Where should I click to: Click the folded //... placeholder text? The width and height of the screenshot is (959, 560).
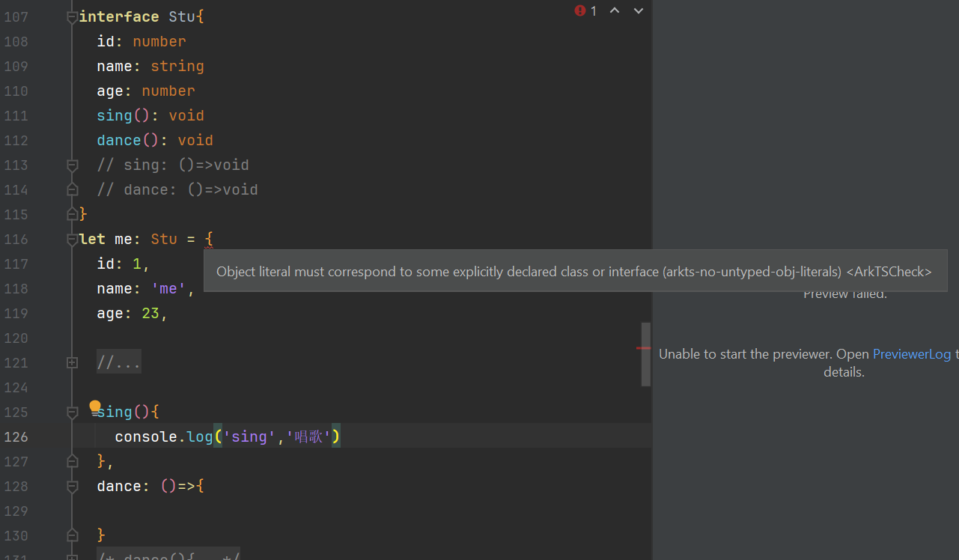point(118,363)
